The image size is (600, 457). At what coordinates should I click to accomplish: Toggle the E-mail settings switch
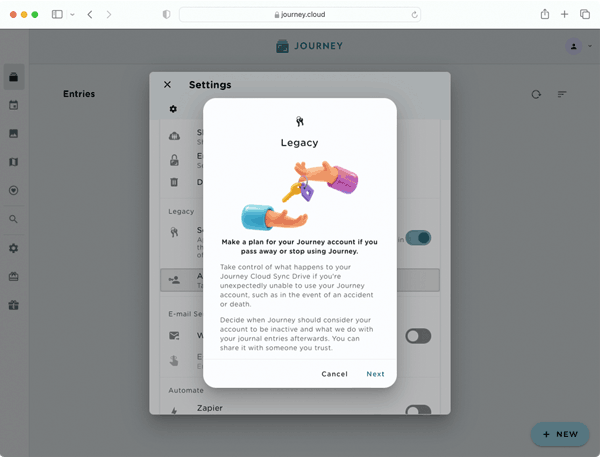pos(418,336)
